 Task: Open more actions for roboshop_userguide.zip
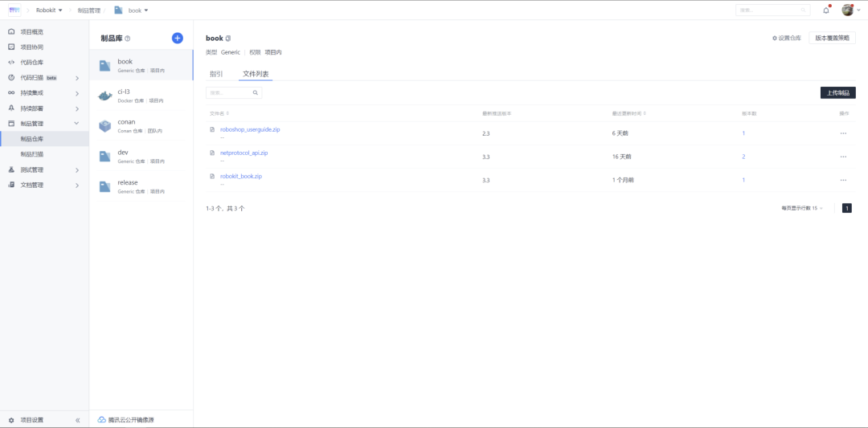pos(843,133)
